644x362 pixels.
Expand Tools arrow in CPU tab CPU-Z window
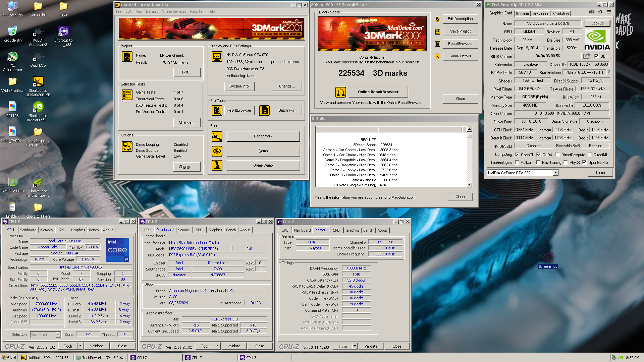80,346
